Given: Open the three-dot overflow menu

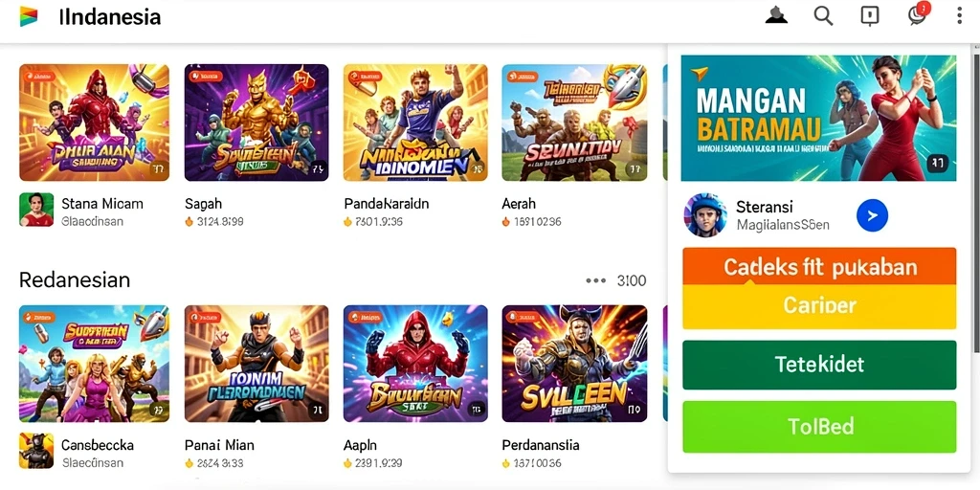Looking at the screenshot, I should pyautogui.click(x=959, y=15).
